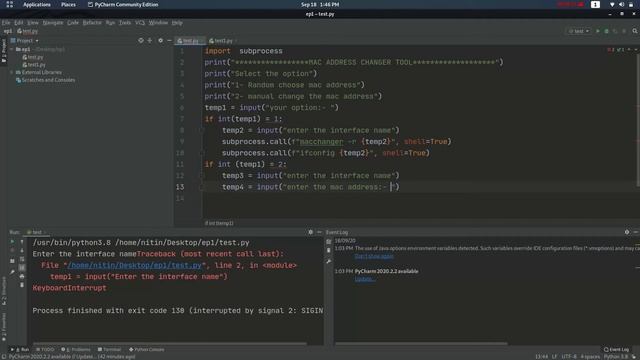Select Scratches and Consoles item
The width and height of the screenshot is (640, 360).
coord(45,80)
